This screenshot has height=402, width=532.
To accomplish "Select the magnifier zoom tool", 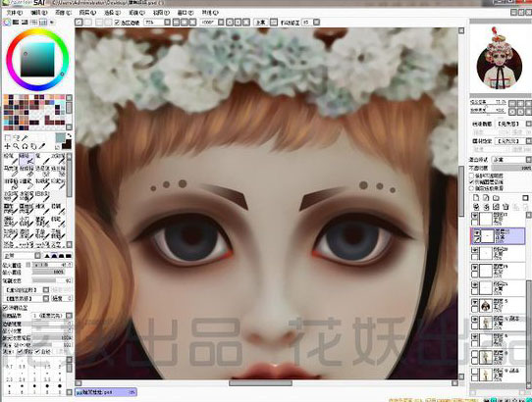I will point(16,146).
